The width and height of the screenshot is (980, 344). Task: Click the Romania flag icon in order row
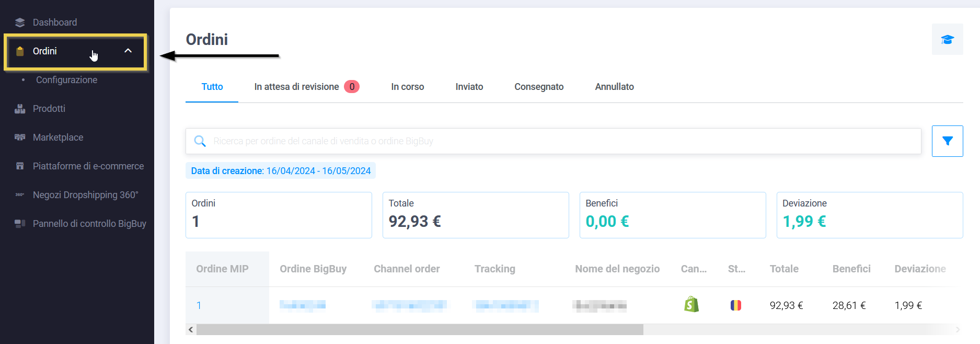(x=735, y=305)
